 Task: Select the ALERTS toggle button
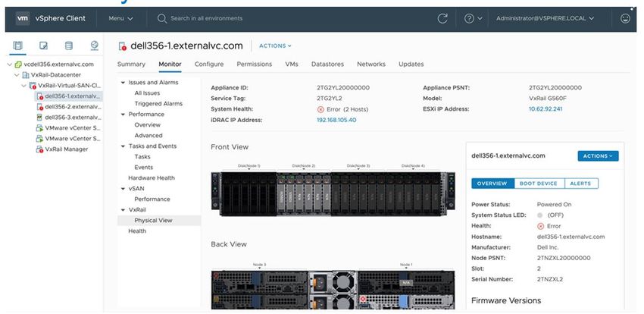tap(580, 184)
